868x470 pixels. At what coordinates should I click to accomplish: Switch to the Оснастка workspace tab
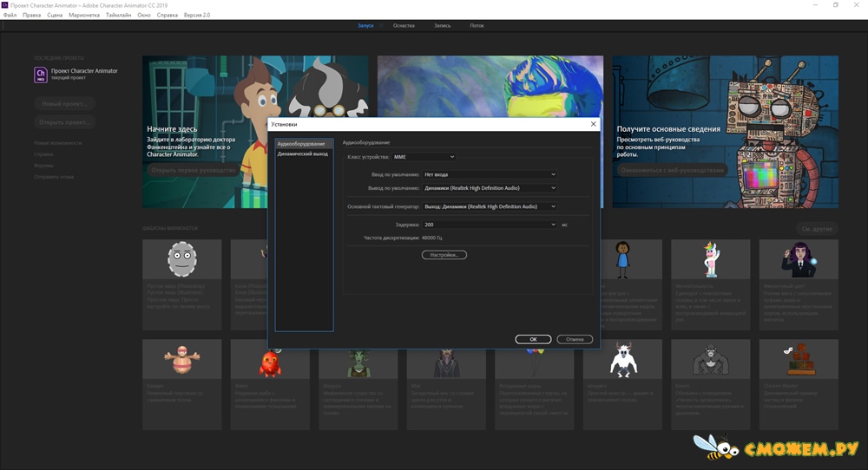coord(404,25)
